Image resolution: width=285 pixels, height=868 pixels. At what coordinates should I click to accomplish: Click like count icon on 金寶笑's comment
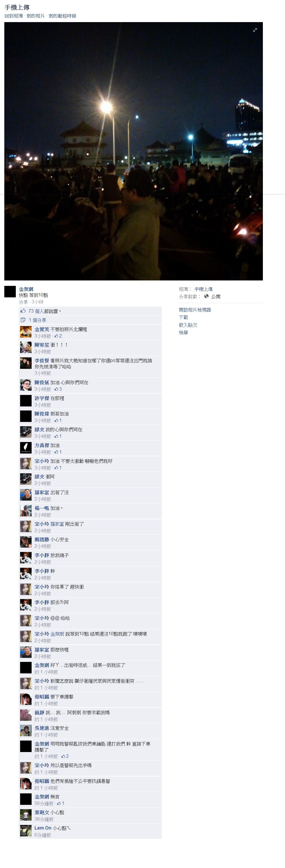click(x=56, y=336)
